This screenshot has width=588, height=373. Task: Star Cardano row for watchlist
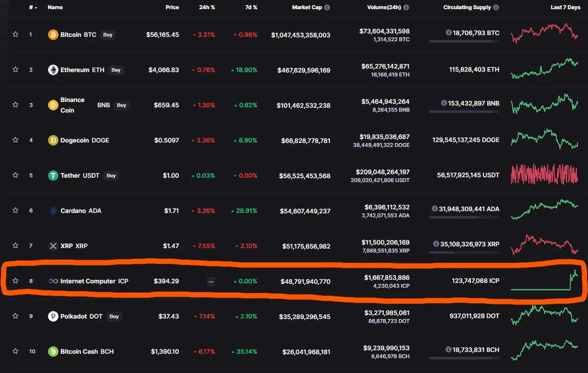click(x=15, y=210)
